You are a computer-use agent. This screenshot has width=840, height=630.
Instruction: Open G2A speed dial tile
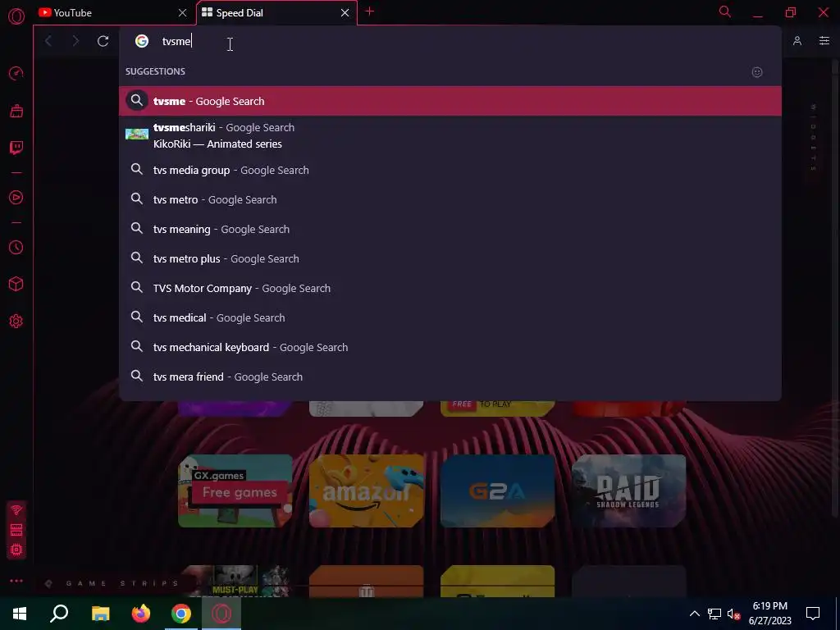point(498,491)
